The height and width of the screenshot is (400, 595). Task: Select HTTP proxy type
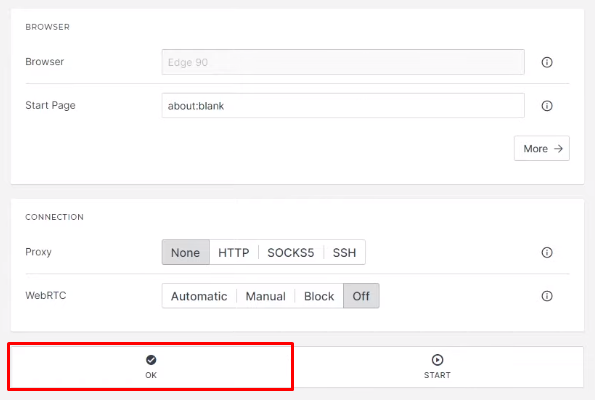234,252
